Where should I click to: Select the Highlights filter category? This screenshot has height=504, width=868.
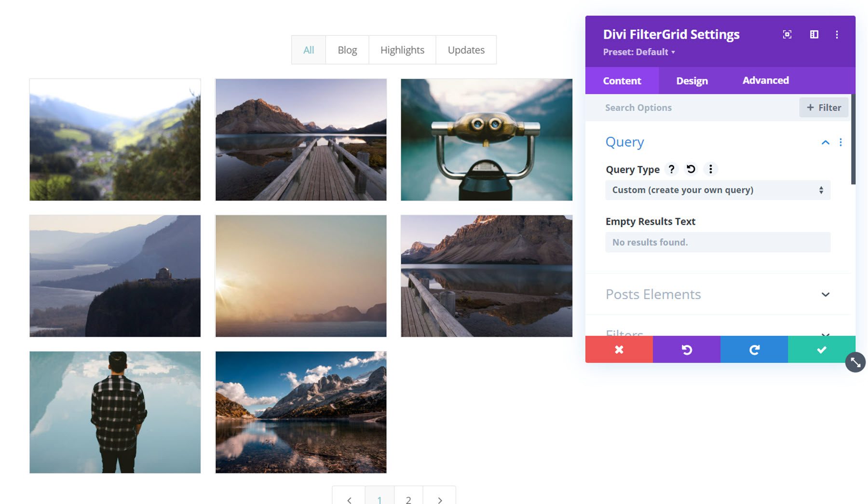pos(402,50)
